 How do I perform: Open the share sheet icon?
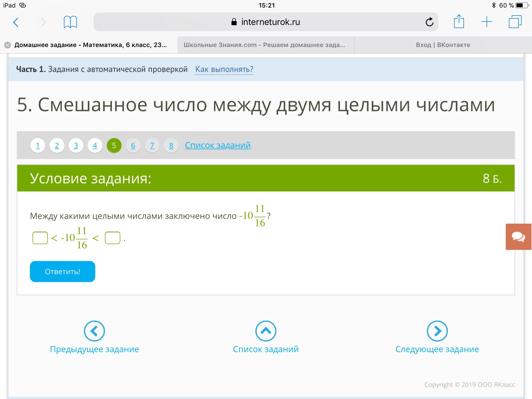click(x=459, y=22)
